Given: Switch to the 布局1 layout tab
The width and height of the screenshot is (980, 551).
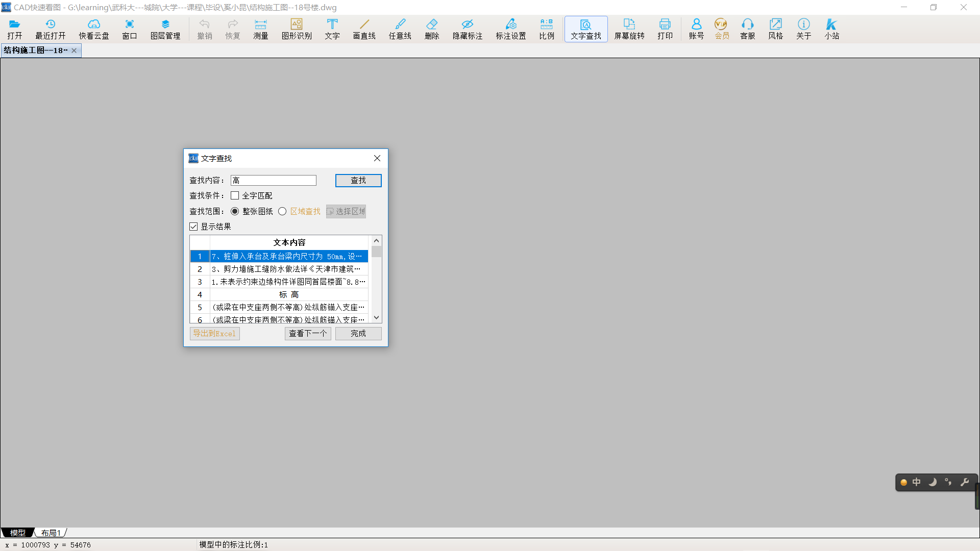Looking at the screenshot, I should point(51,533).
